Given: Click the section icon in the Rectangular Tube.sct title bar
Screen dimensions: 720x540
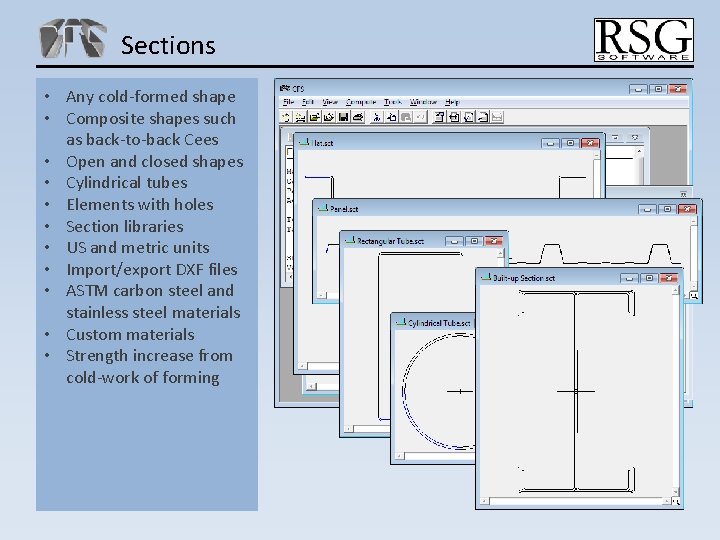Looking at the screenshot, I should click(x=350, y=241).
